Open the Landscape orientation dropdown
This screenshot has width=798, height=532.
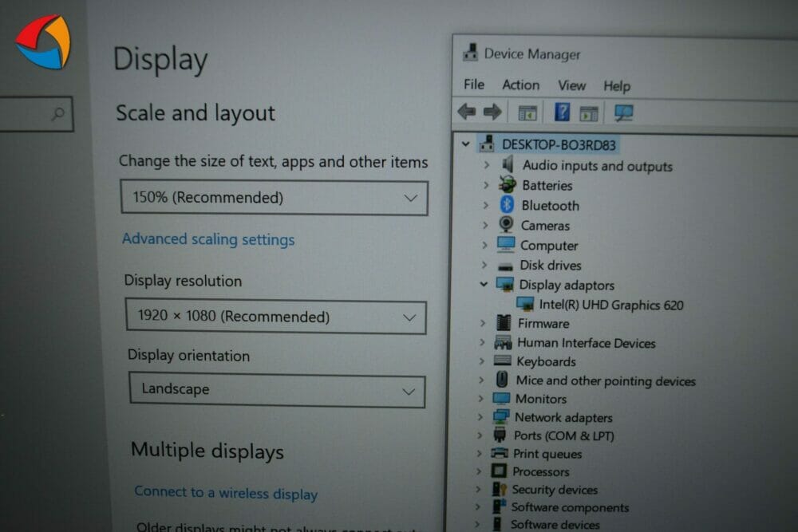[x=277, y=389]
